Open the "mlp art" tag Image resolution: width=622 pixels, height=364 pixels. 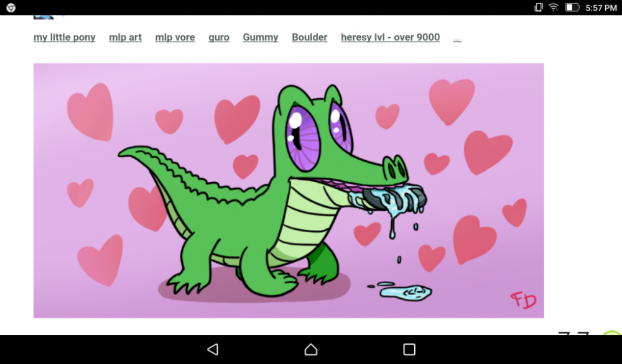[x=125, y=37]
